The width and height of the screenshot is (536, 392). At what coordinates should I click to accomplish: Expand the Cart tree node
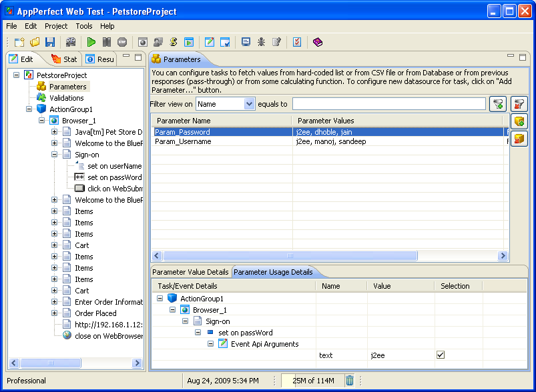tap(55, 245)
